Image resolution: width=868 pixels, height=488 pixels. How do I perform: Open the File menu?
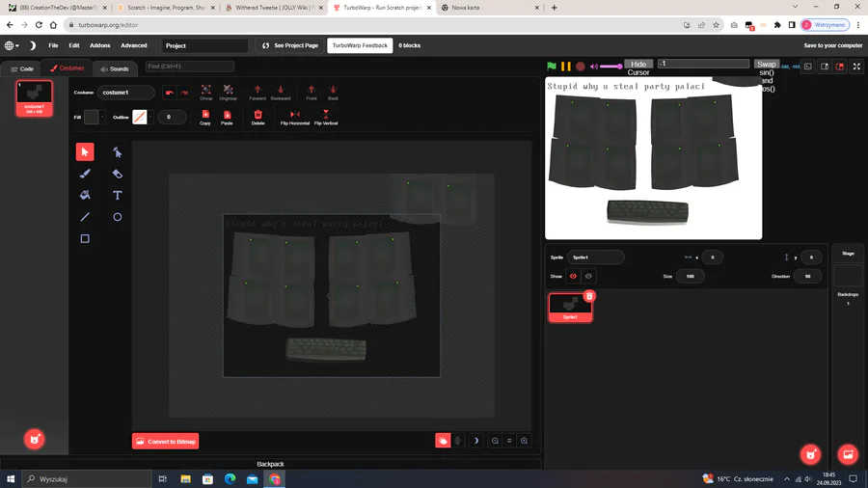pyautogui.click(x=53, y=45)
